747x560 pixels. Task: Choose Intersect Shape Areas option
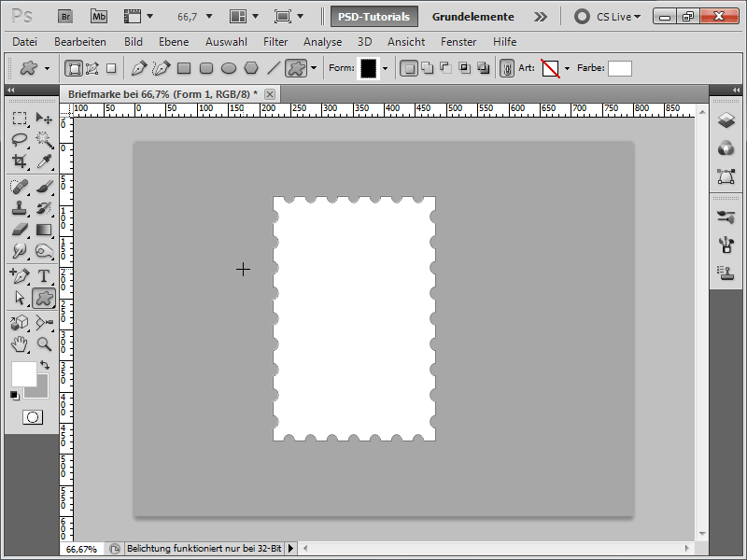464,68
